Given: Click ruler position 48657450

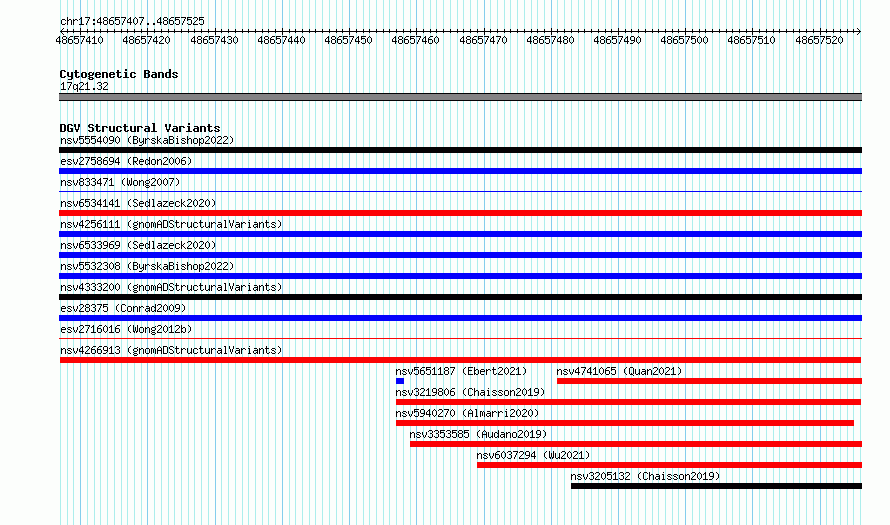Looking at the screenshot, I should click(x=348, y=40).
